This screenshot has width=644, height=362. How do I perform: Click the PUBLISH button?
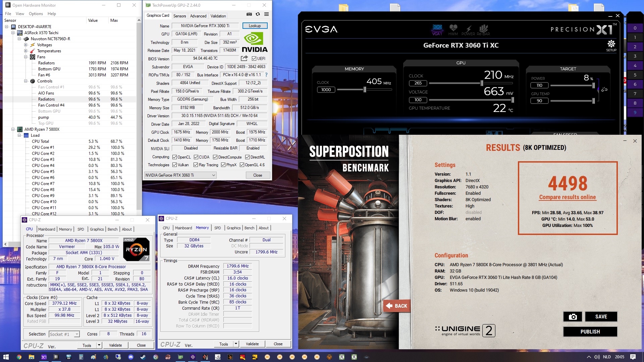pos(590,331)
